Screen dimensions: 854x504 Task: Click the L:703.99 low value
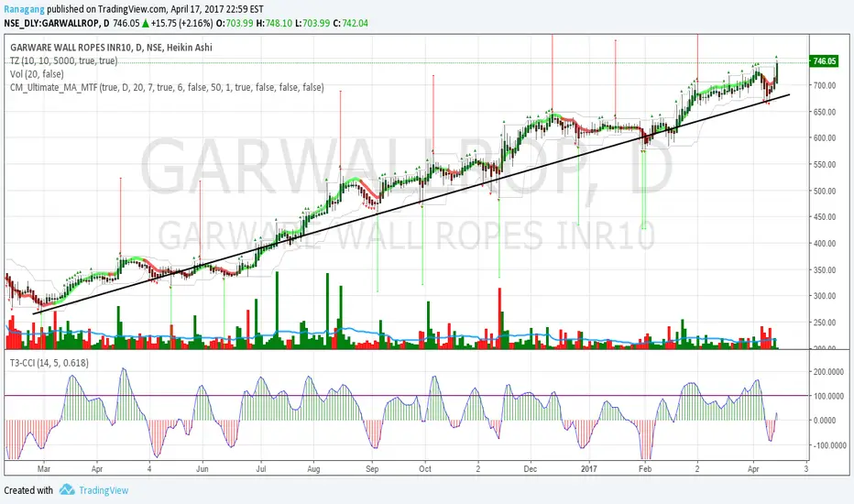coord(312,24)
